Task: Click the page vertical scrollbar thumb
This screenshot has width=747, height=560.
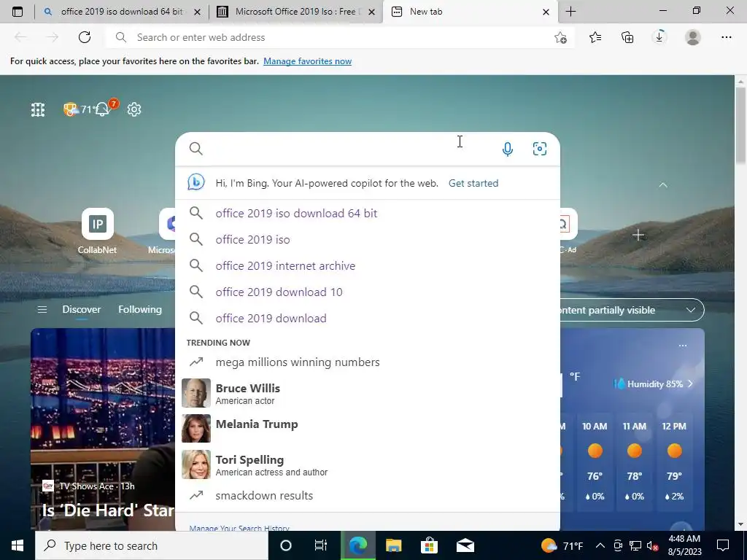Action: point(741,125)
